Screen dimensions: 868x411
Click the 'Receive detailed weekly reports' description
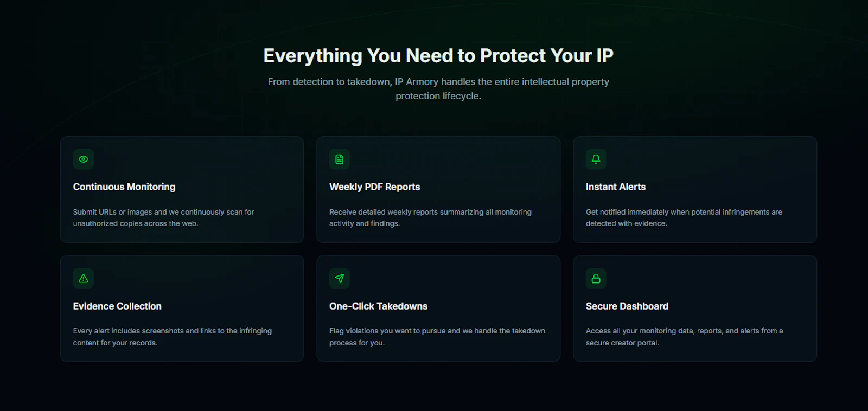430,218
